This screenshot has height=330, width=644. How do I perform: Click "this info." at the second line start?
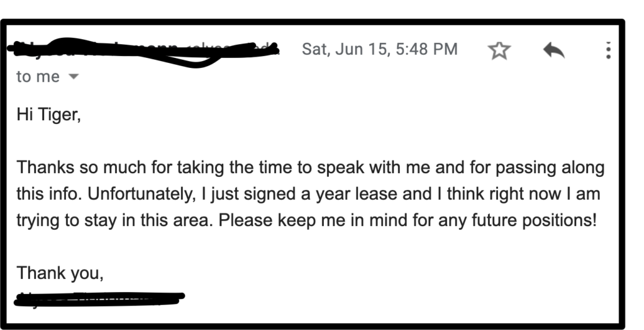(49, 194)
